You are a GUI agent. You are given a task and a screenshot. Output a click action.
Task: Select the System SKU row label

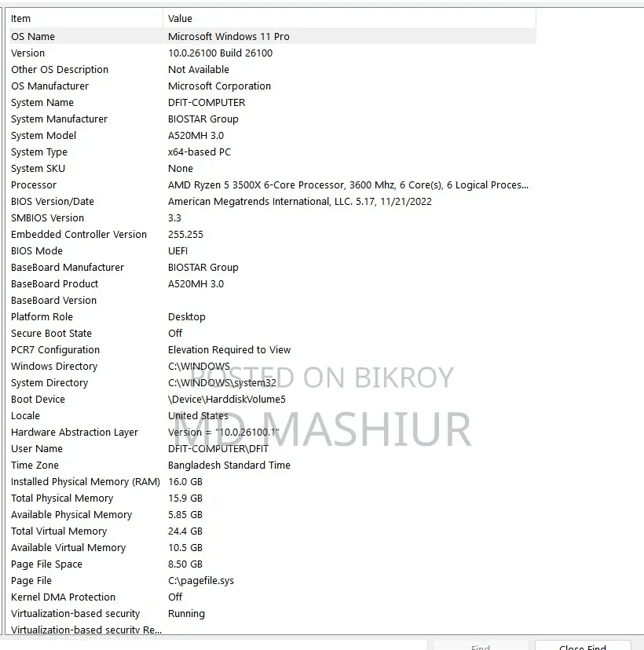pos(38,169)
